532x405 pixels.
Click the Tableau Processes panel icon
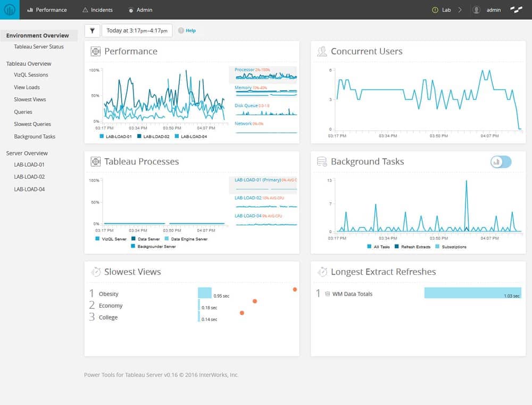coord(96,162)
